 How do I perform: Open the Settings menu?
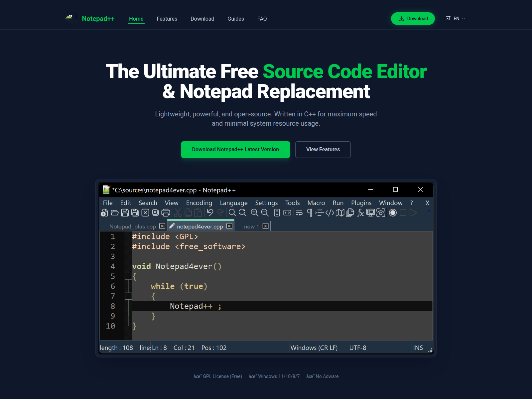[266, 203]
